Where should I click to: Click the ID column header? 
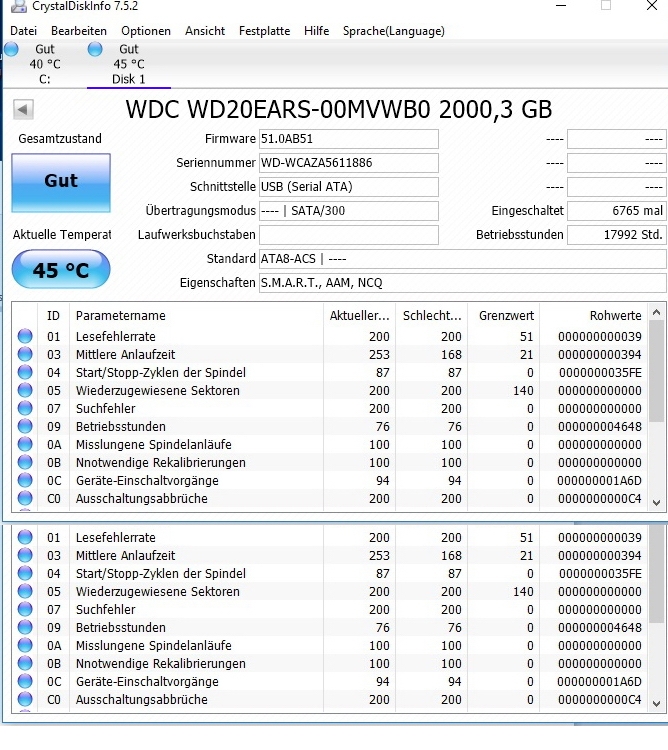(54, 316)
